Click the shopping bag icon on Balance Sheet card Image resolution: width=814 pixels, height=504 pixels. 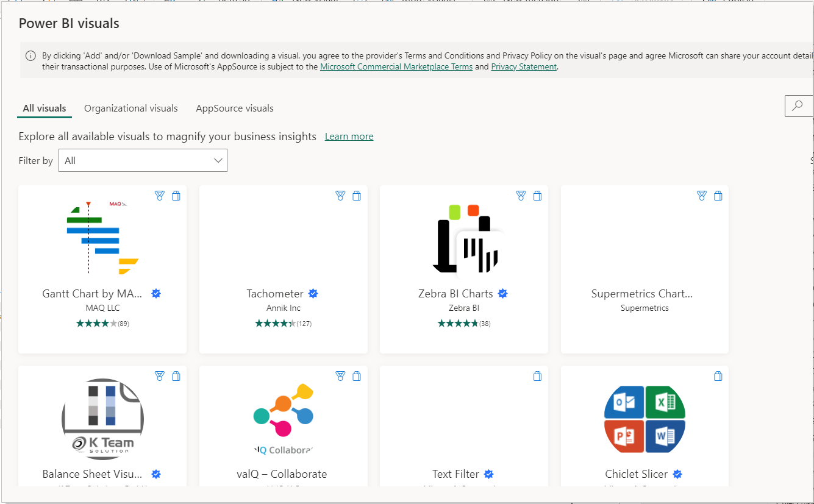click(x=176, y=376)
